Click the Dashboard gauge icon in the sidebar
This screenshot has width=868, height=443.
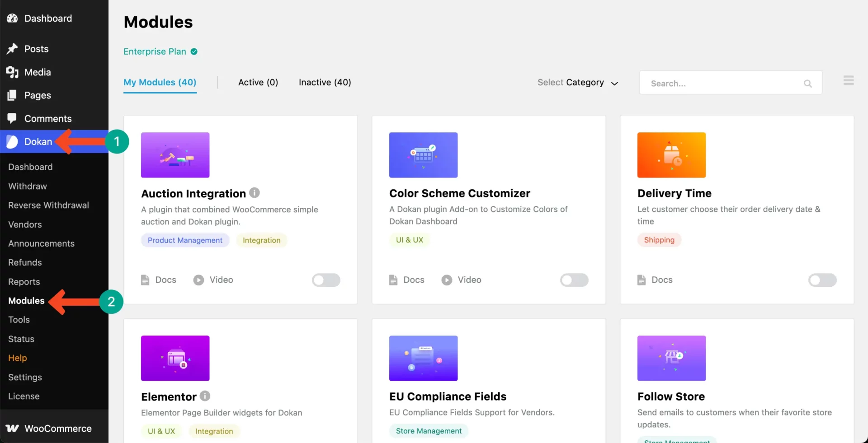[x=12, y=18]
